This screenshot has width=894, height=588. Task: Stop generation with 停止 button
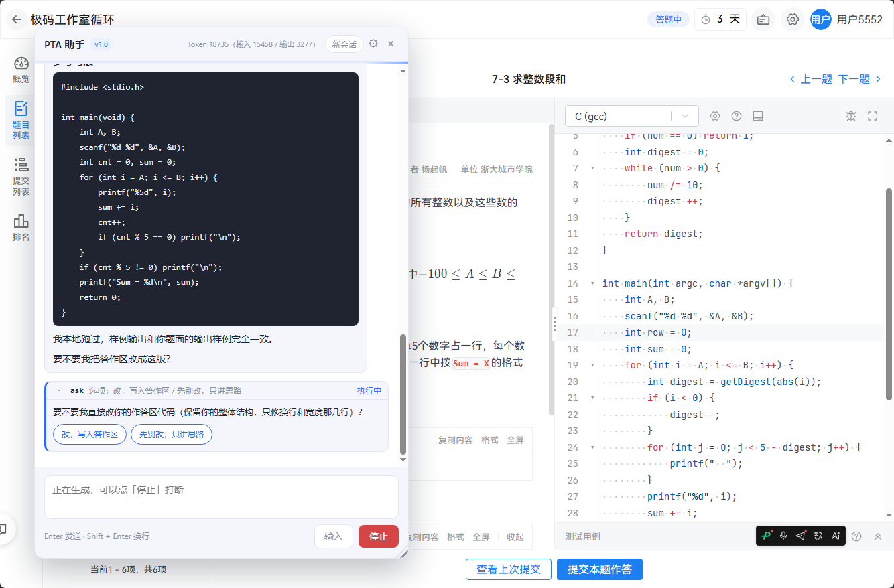pos(379,536)
